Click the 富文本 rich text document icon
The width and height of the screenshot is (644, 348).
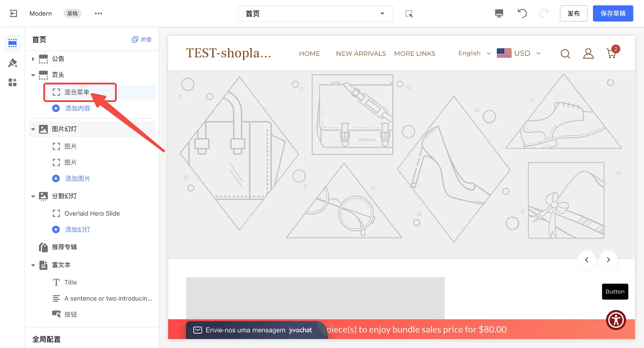[43, 265]
